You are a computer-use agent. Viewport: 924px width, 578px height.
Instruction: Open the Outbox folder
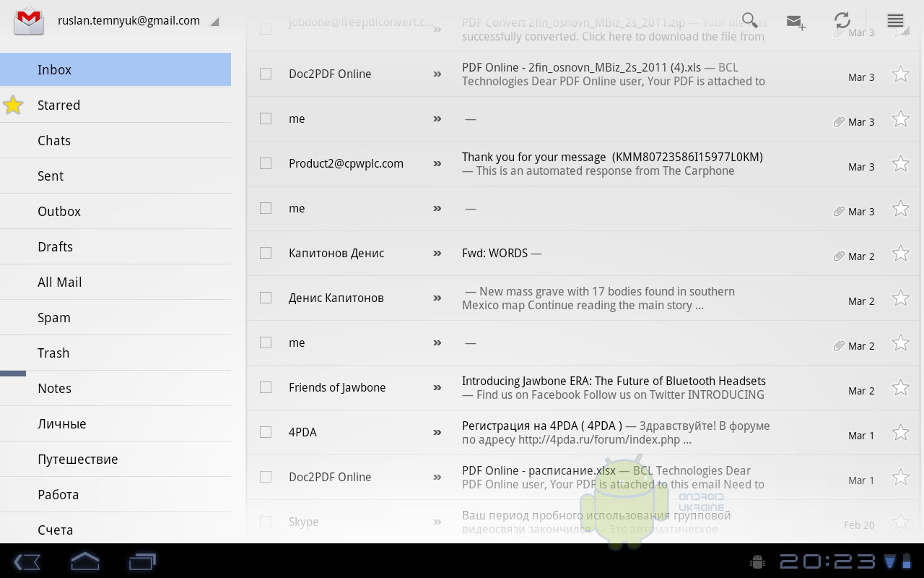tap(115, 211)
